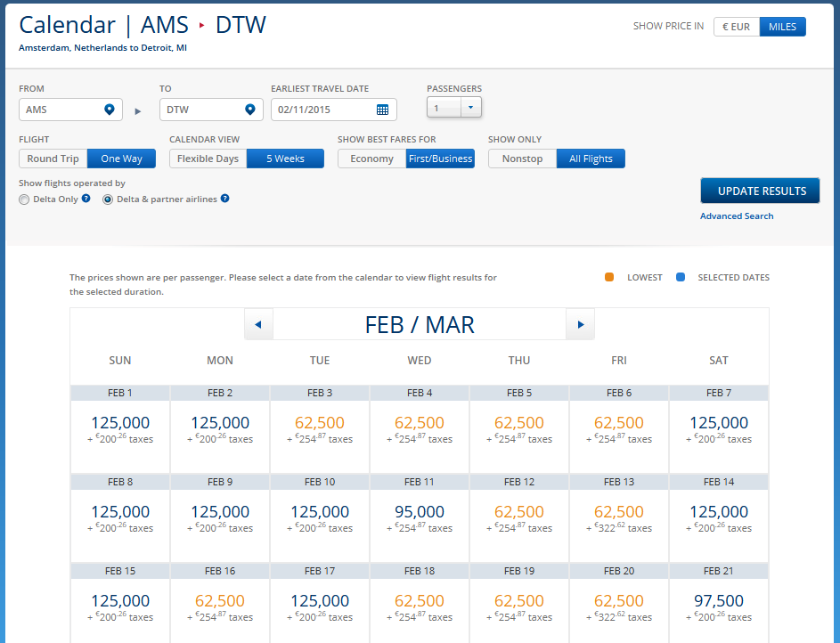Open the passengers dropdown
This screenshot has height=643, width=840.
click(470, 107)
